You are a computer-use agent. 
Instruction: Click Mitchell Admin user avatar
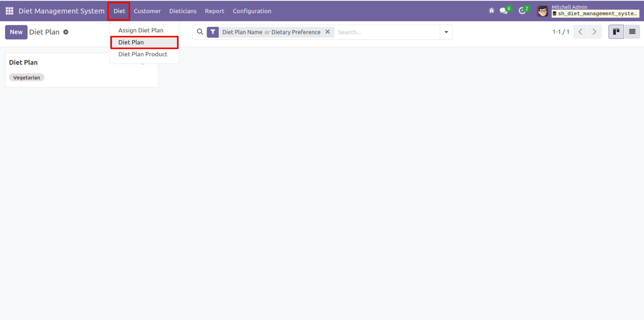tap(543, 11)
